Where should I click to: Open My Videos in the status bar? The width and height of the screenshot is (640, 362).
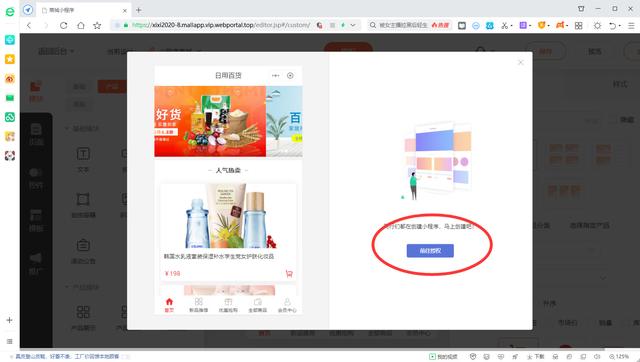[x=444, y=357]
